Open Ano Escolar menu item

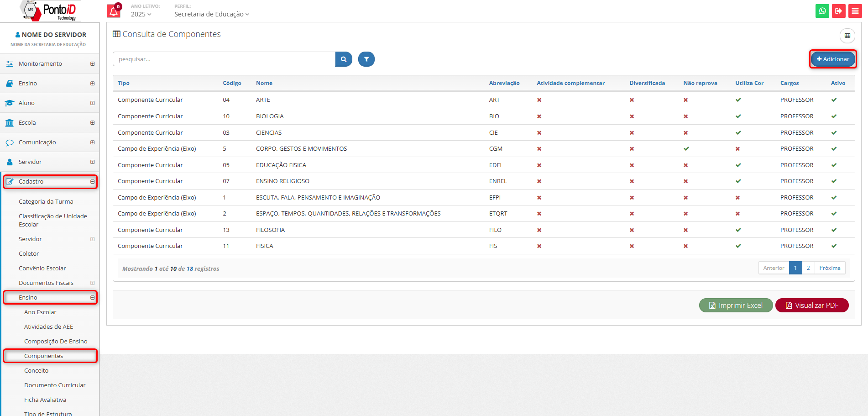click(40, 312)
